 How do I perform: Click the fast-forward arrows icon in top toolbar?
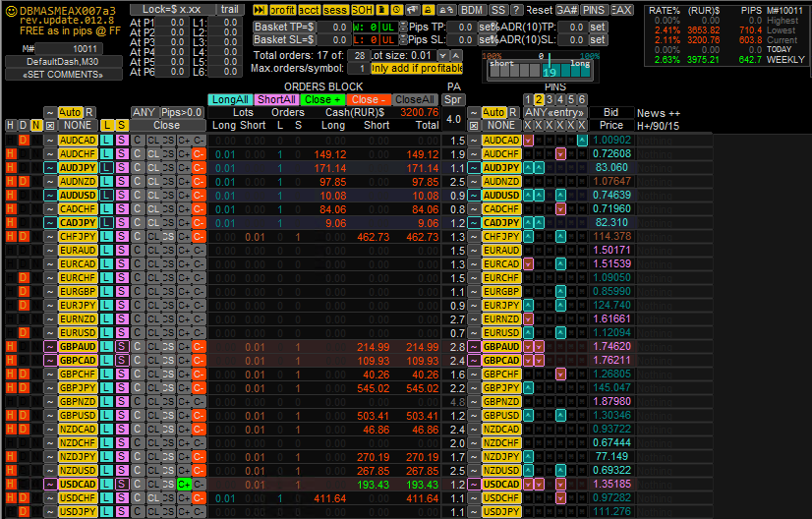coord(260,10)
